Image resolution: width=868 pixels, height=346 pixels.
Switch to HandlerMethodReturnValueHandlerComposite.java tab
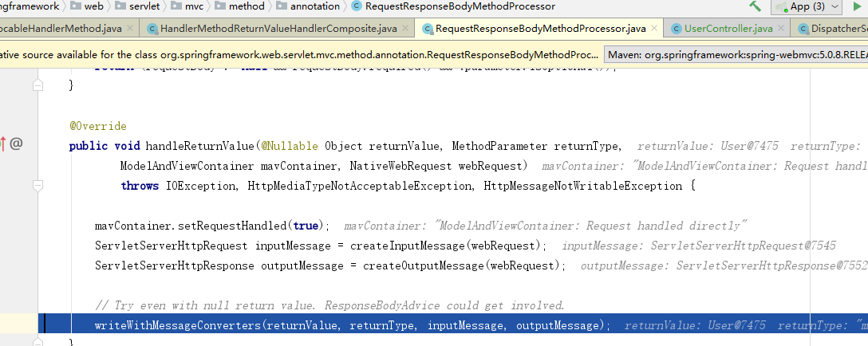278,29
